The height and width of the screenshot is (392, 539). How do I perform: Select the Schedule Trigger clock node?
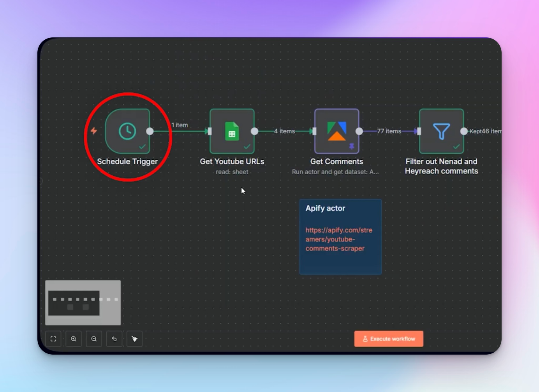127,131
